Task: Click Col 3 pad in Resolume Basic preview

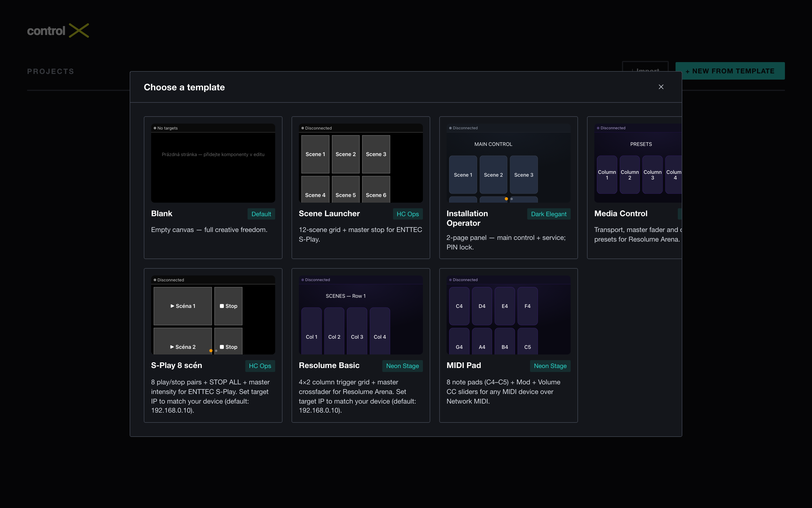Action: [357, 331]
